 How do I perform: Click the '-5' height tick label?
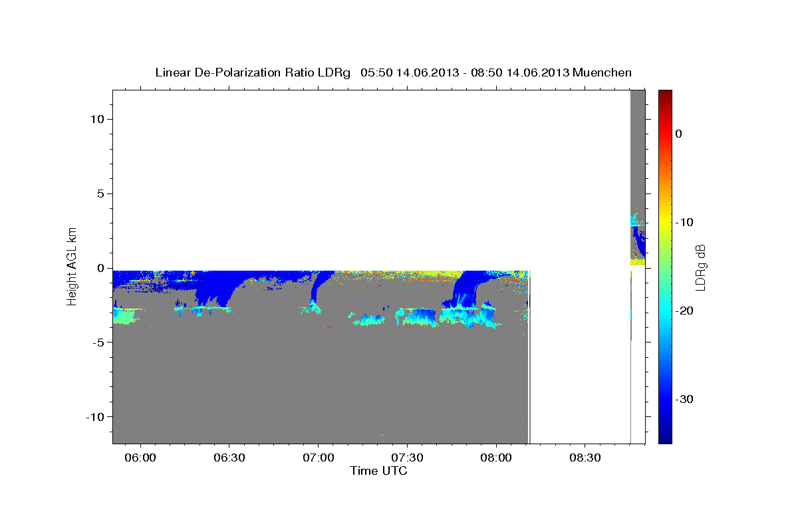100,342
